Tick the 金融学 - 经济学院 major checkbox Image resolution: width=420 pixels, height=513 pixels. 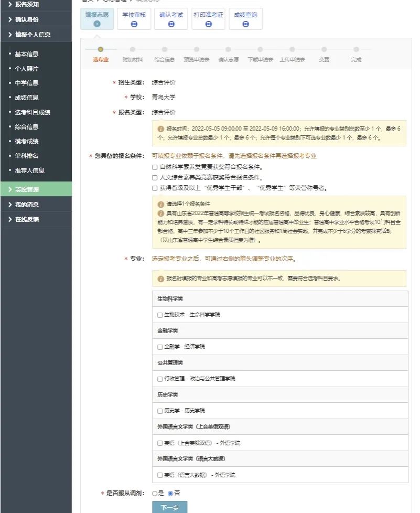coord(160,347)
